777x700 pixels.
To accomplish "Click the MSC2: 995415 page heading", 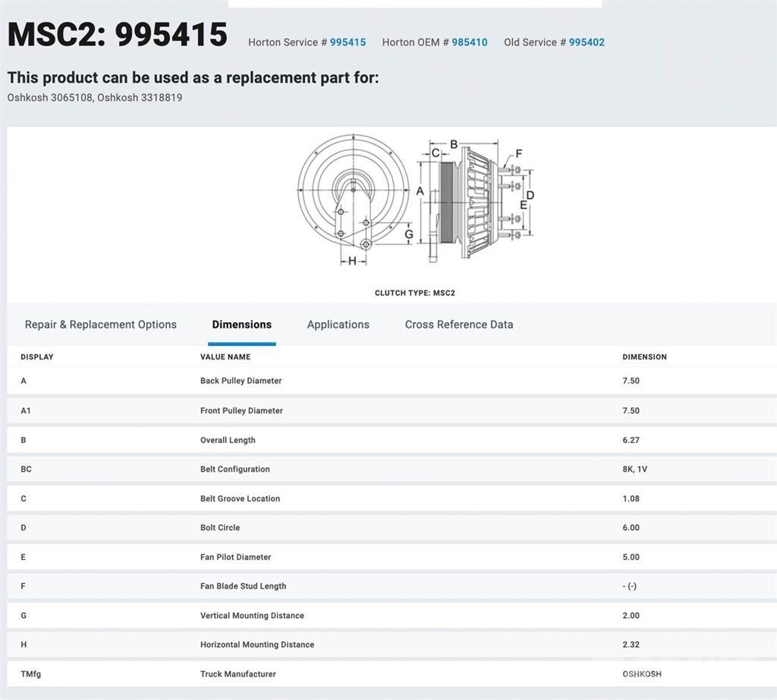I will pyautogui.click(x=118, y=35).
